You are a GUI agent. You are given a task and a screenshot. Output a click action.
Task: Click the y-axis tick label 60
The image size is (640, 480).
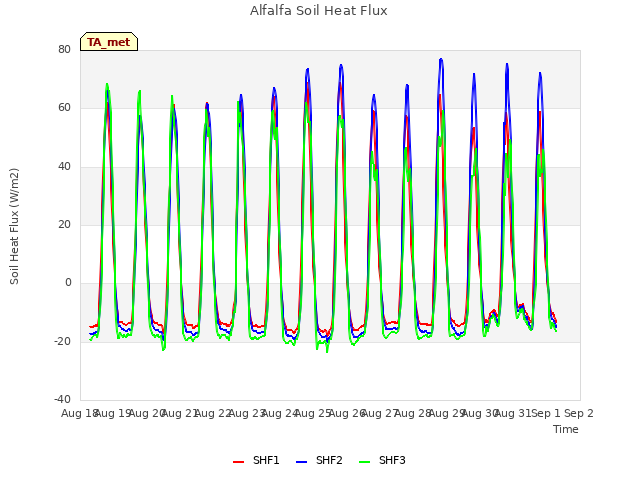pos(64,108)
